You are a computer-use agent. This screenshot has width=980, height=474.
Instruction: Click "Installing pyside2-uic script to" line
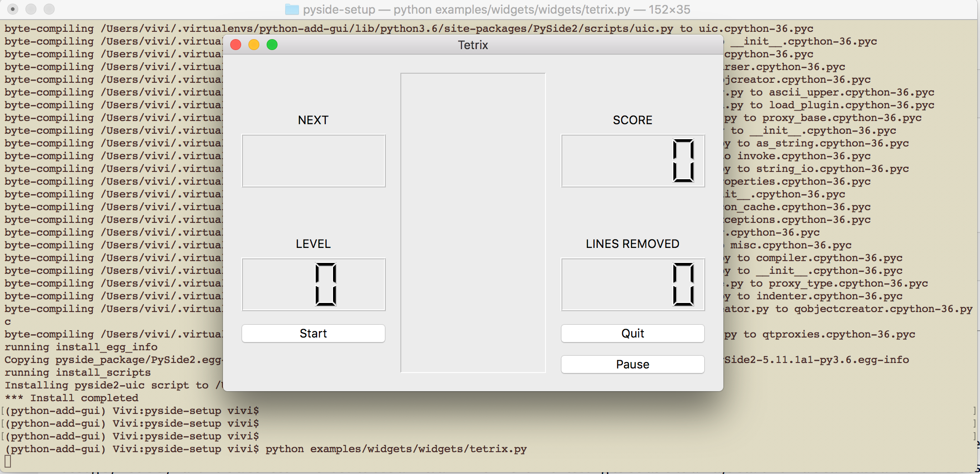pyautogui.click(x=106, y=385)
